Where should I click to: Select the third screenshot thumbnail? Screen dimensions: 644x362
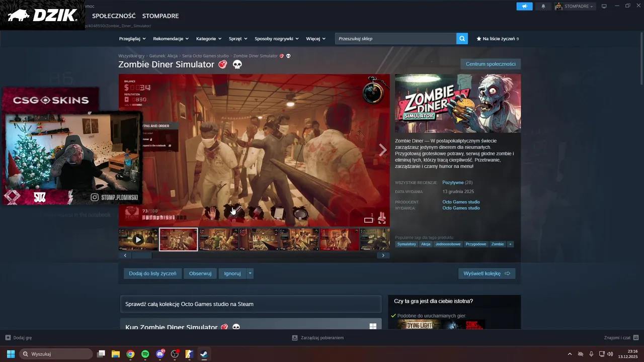pyautogui.click(x=218, y=240)
